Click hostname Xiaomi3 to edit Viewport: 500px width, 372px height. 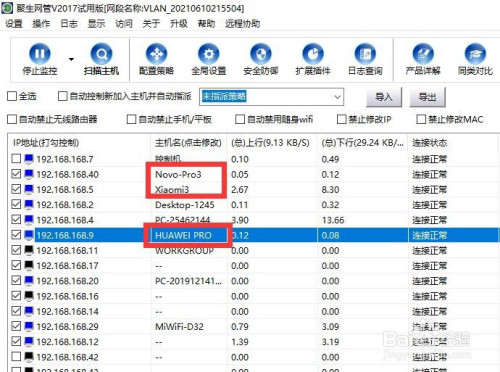[x=172, y=189]
